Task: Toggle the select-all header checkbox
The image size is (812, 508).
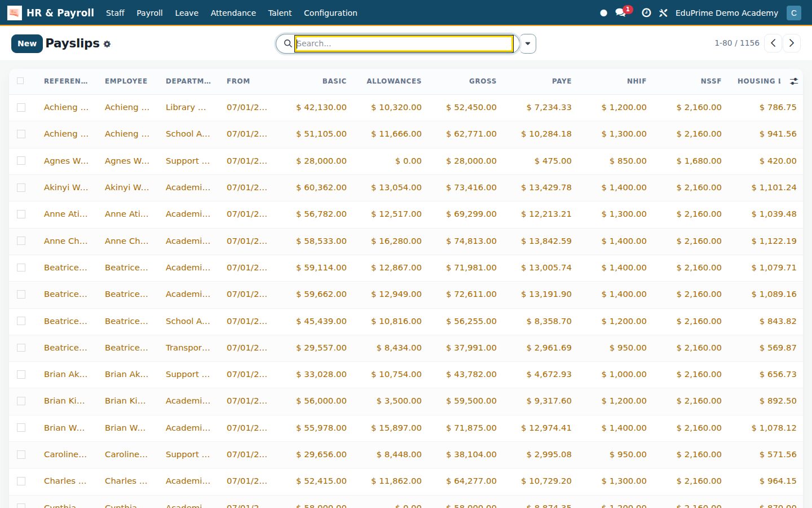Action: [20, 81]
